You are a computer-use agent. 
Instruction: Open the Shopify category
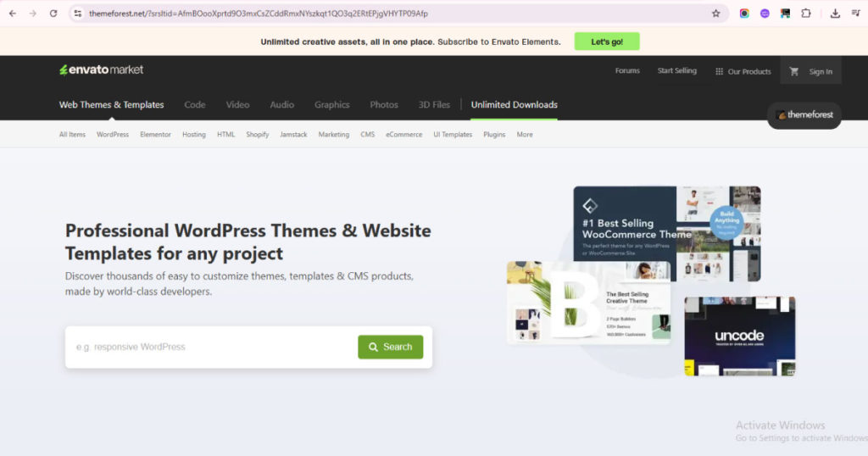tap(258, 135)
